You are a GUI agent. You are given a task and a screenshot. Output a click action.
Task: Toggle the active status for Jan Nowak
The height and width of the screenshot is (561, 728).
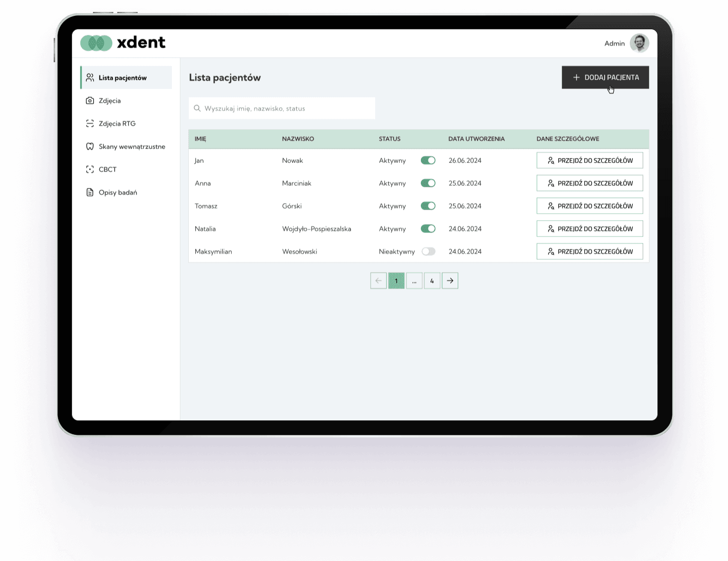[x=428, y=160]
